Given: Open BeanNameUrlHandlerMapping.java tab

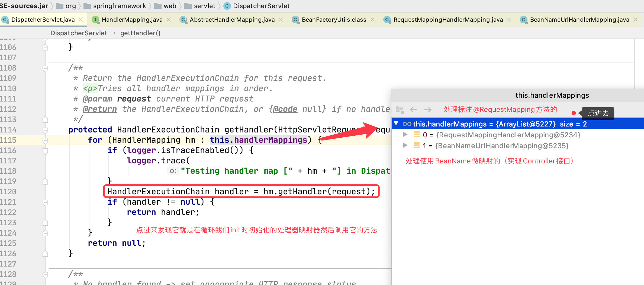Looking at the screenshot, I should point(579,20).
